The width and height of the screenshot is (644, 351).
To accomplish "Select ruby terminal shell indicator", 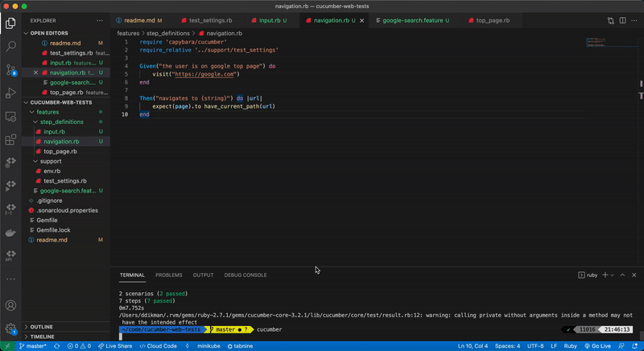I will [588, 275].
